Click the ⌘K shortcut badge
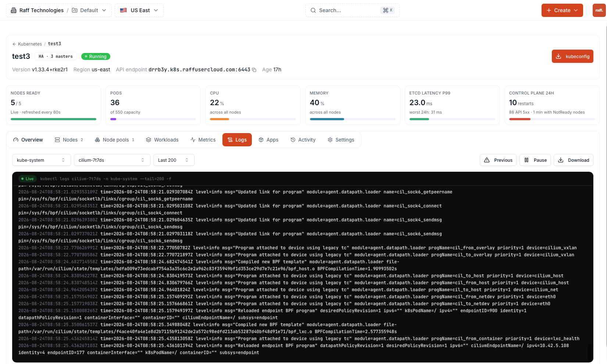 [388, 10]
